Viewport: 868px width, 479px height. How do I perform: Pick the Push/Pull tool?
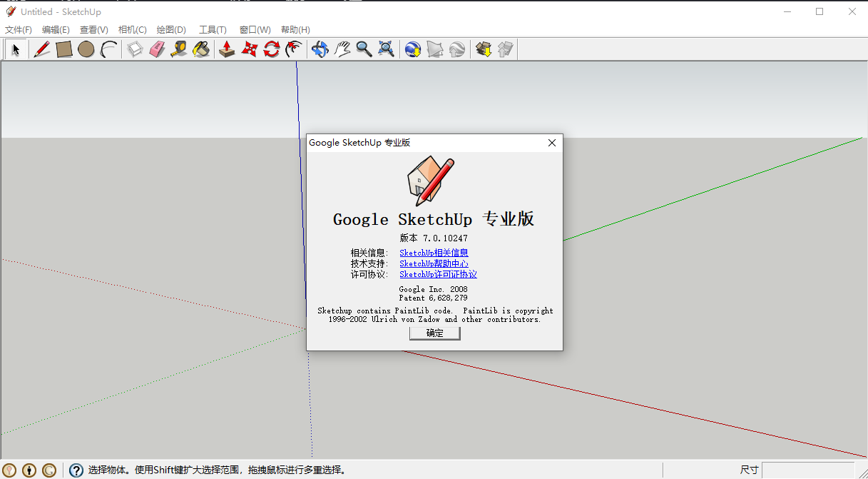pyautogui.click(x=227, y=49)
